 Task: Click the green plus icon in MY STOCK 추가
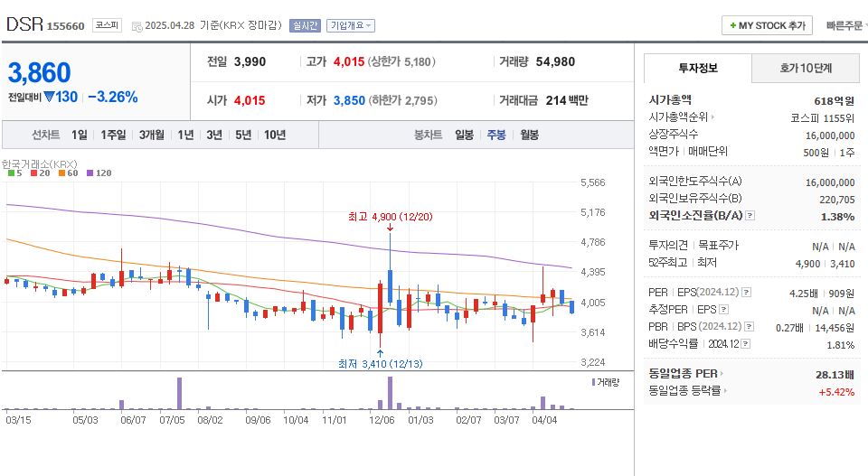click(x=733, y=25)
